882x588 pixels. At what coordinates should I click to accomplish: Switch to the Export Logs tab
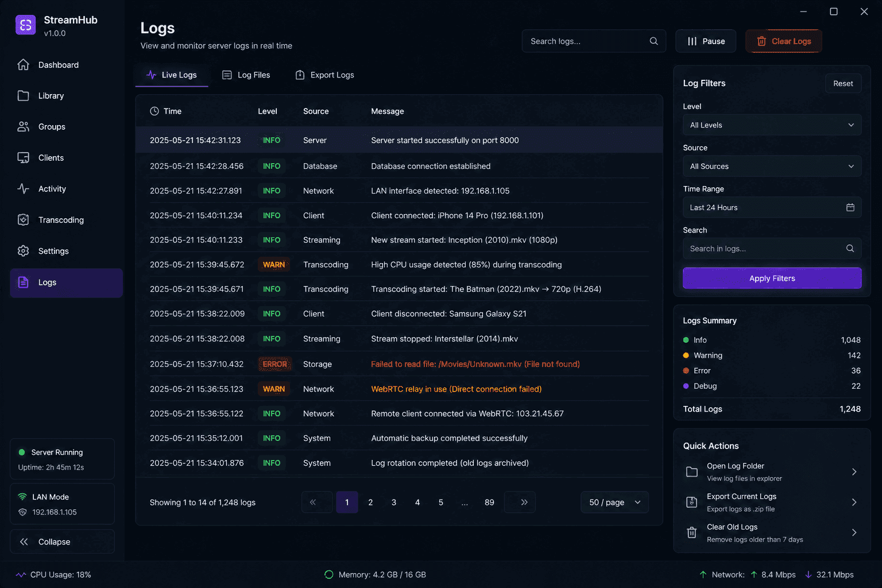324,75
